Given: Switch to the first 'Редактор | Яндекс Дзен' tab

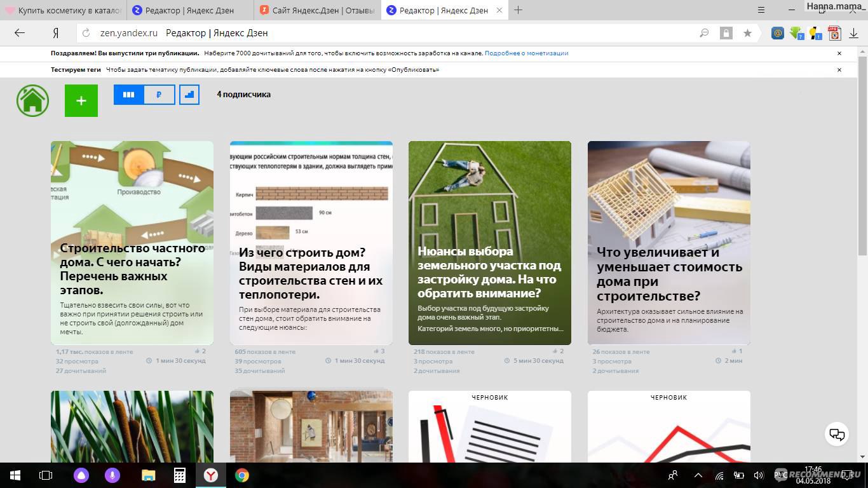Looking at the screenshot, I should (x=191, y=10).
